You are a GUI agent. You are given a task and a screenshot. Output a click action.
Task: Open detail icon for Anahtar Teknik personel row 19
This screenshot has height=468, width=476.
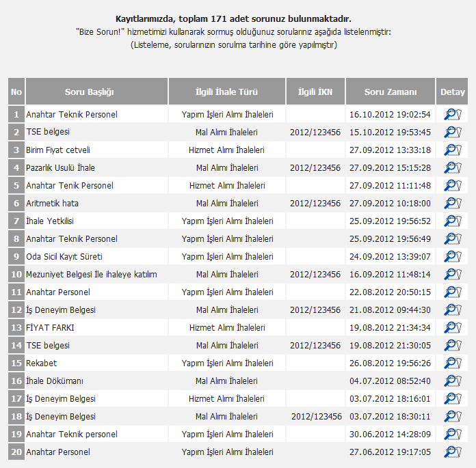point(453,434)
